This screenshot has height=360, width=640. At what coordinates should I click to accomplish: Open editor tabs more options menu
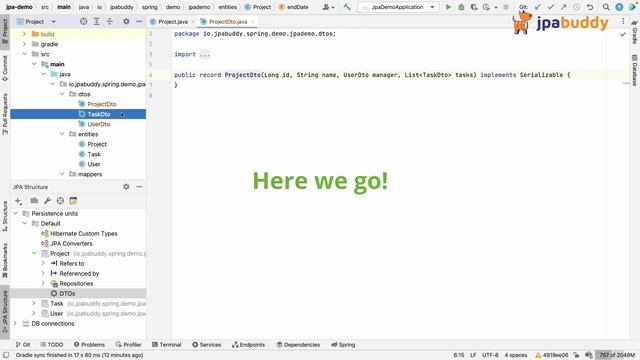click(x=623, y=21)
